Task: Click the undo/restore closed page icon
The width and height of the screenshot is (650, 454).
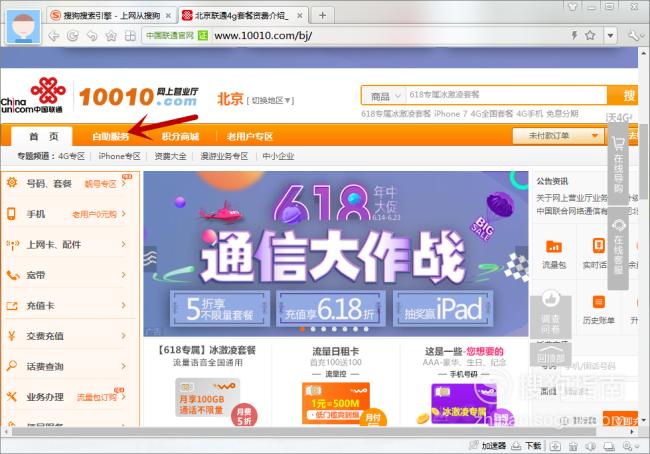Action: [92, 36]
